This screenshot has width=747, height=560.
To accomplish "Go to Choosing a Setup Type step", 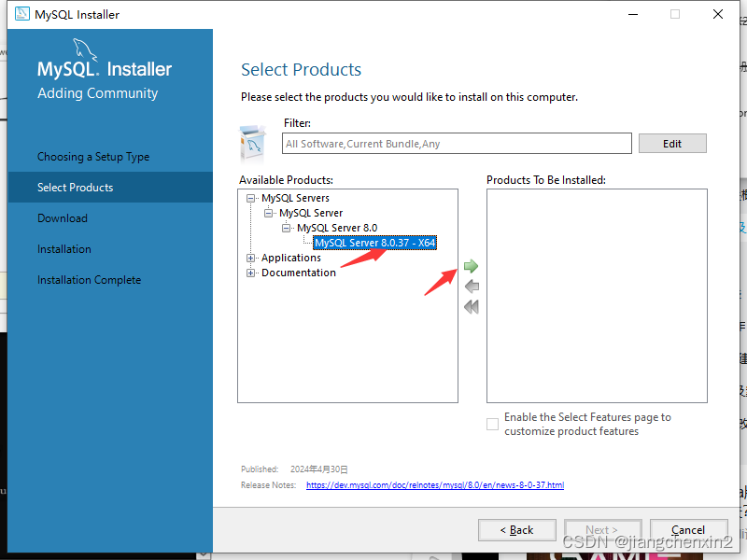I will 93,157.
